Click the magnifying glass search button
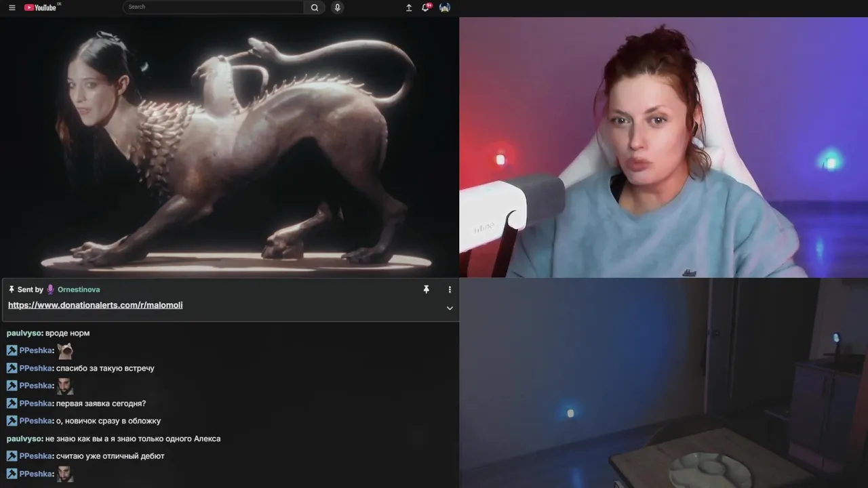 pos(315,7)
